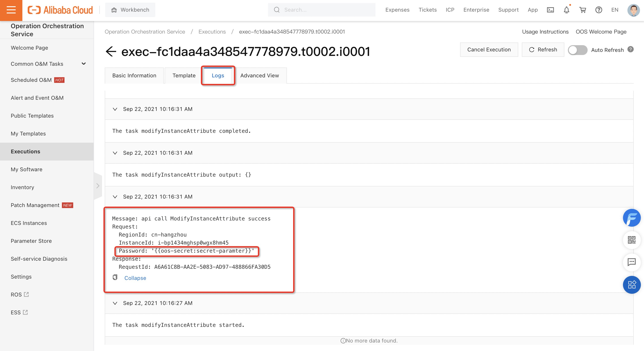Open the App menu item
The width and height of the screenshot is (644, 351).
click(x=533, y=10)
